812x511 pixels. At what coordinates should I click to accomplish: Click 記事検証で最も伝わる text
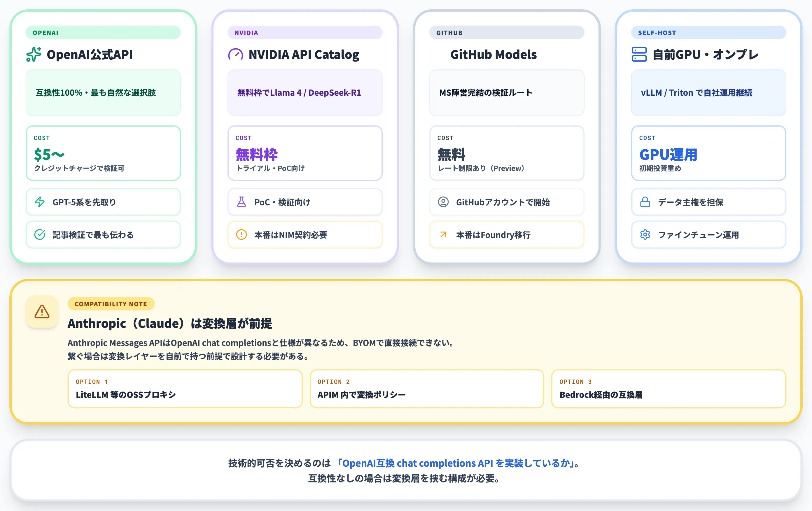93,235
